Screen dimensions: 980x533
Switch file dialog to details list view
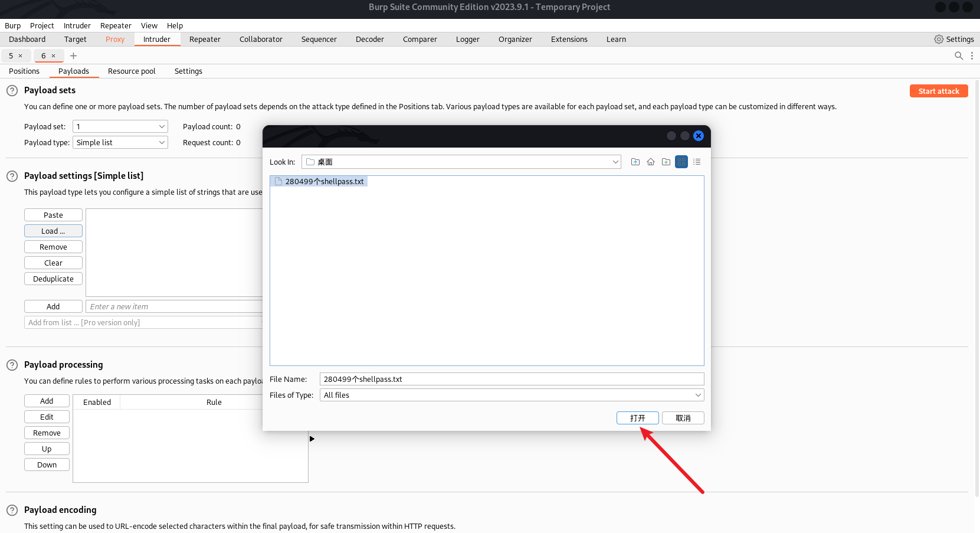point(697,162)
